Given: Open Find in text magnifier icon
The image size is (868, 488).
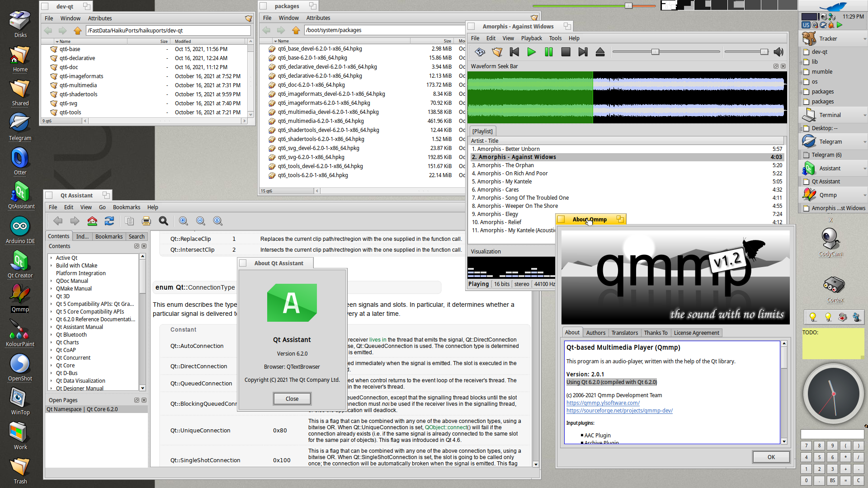Looking at the screenshot, I should 164,221.
